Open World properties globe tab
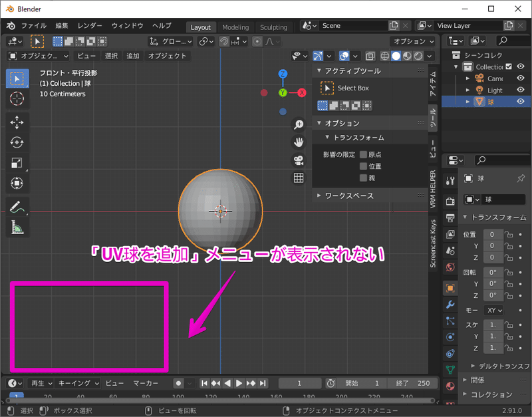The width and height of the screenshot is (532, 417). click(x=450, y=267)
